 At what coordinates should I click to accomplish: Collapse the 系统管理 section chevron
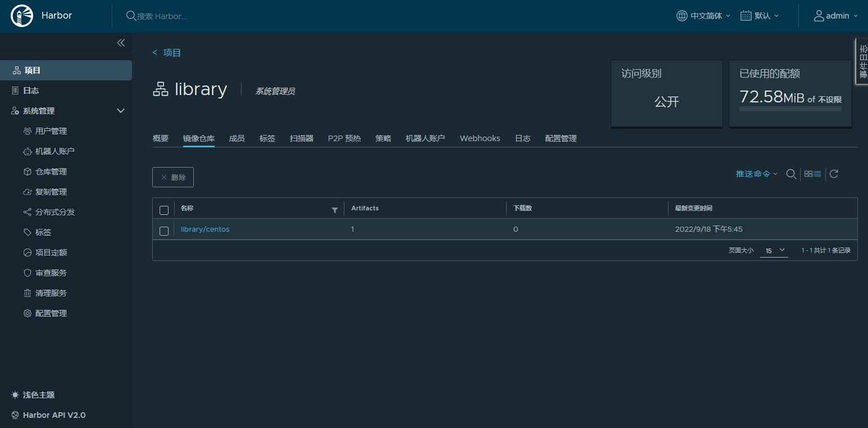pyautogui.click(x=121, y=111)
